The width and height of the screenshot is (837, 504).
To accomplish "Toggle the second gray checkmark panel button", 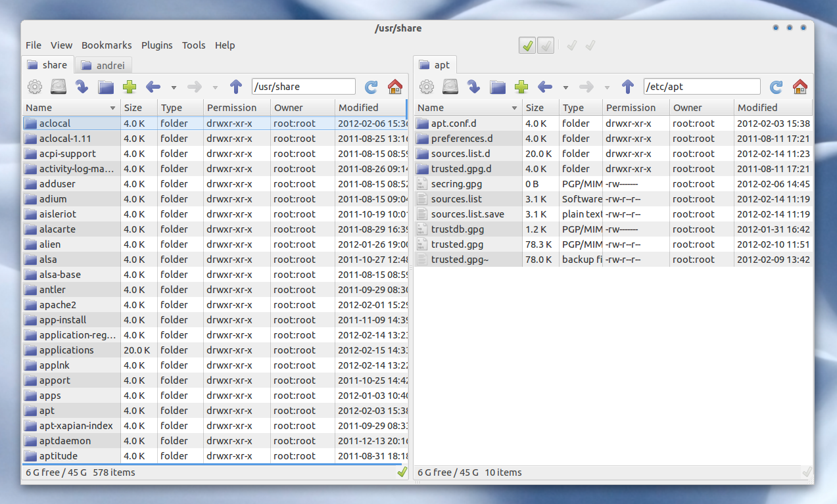I will [x=546, y=45].
